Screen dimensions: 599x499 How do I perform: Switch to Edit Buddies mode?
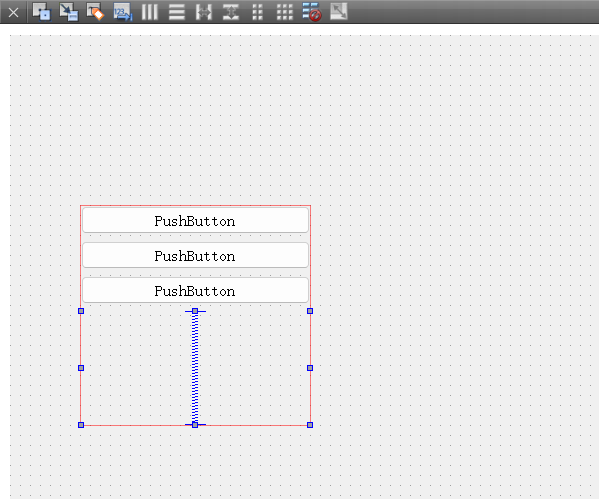click(x=95, y=12)
